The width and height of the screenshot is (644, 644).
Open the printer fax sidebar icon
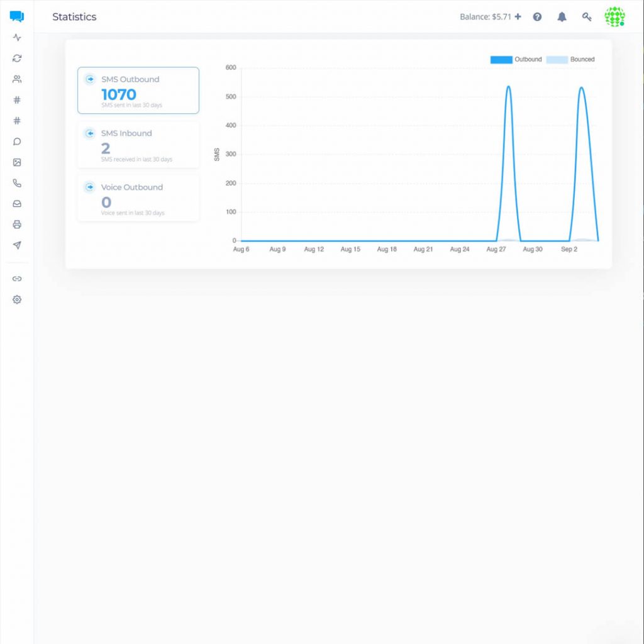pyautogui.click(x=17, y=225)
